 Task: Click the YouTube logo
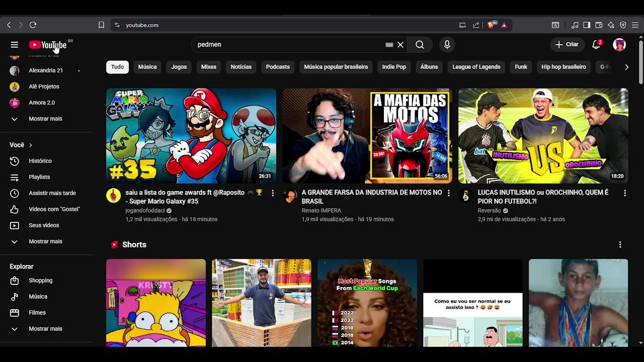48,45
